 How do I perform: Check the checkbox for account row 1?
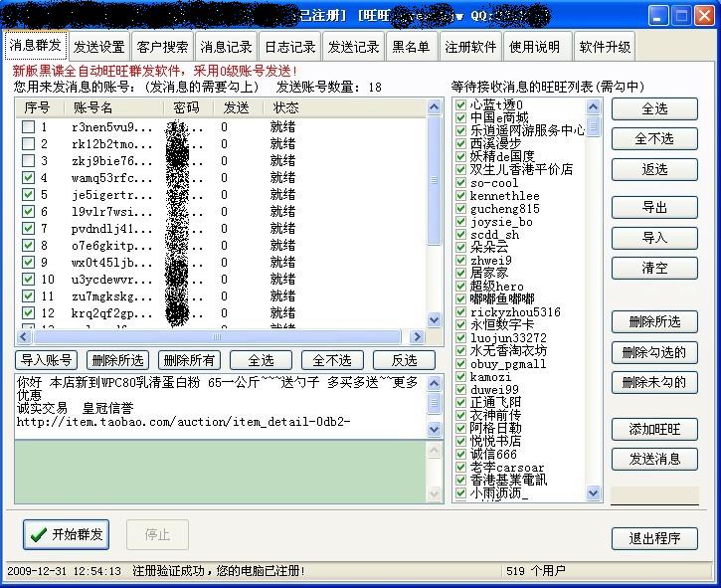tap(28, 126)
